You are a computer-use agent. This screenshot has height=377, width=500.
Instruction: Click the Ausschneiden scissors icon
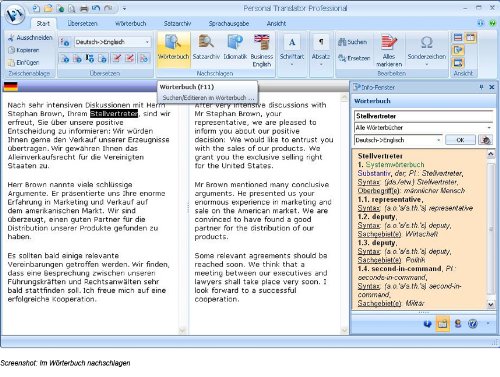point(12,37)
